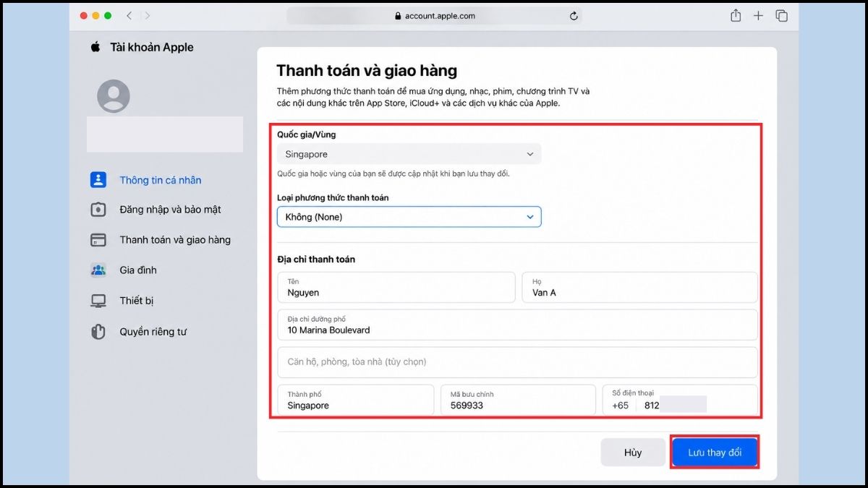The height and width of the screenshot is (488, 868).
Task: Open the Không (None) payment type dropdown
Action: point(409,217)
